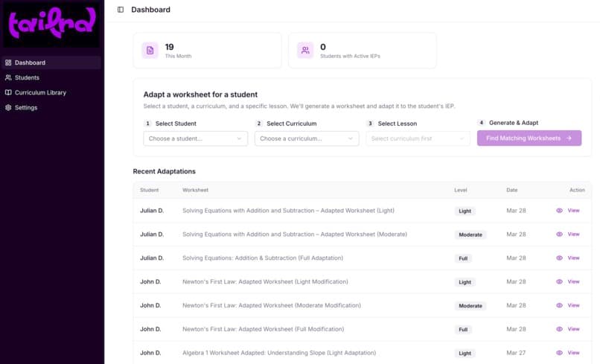The width and height of the screenshot is (600, 364).
Task: Click the Curriculum Library book icon
Action: (x=8, y=92)
